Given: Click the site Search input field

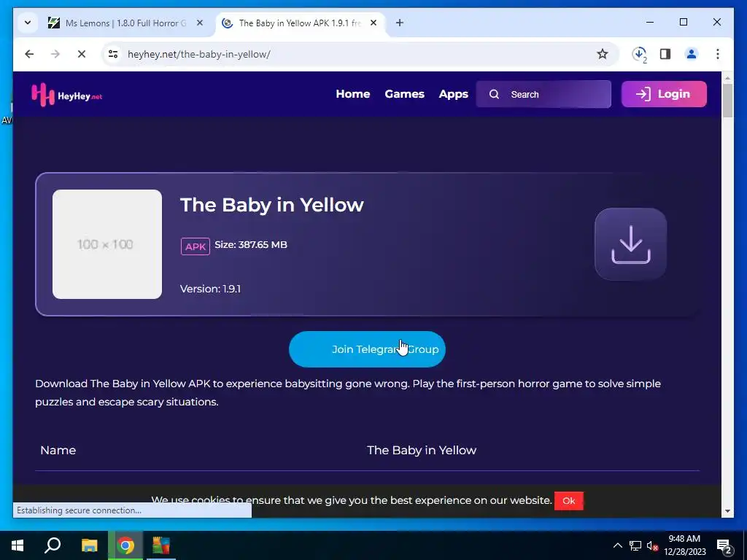Looking at the screenshot, I should pos(543,94).
